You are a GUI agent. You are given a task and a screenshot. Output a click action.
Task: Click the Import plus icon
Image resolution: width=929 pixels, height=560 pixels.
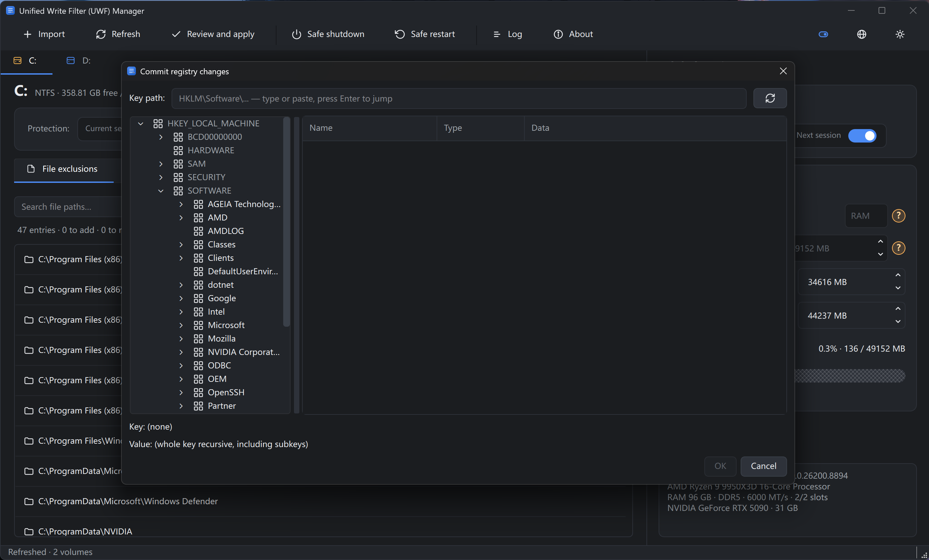click(28, 34)
